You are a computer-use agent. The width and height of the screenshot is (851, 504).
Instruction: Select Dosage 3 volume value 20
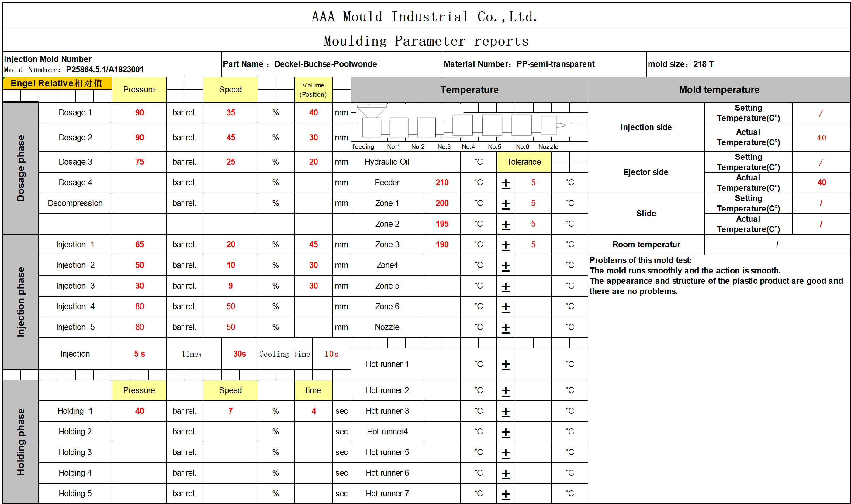click(x=313, y=162)
